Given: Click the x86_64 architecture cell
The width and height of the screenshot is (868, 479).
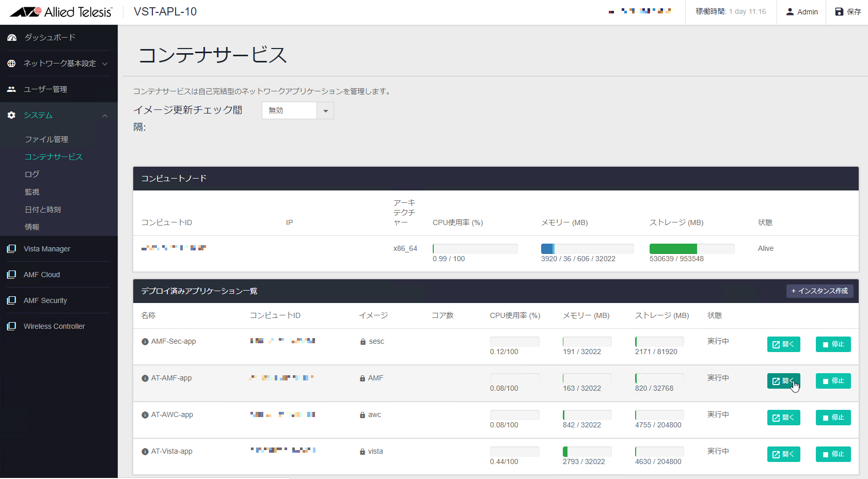Looking at the screenshot, I should [405, 249].
